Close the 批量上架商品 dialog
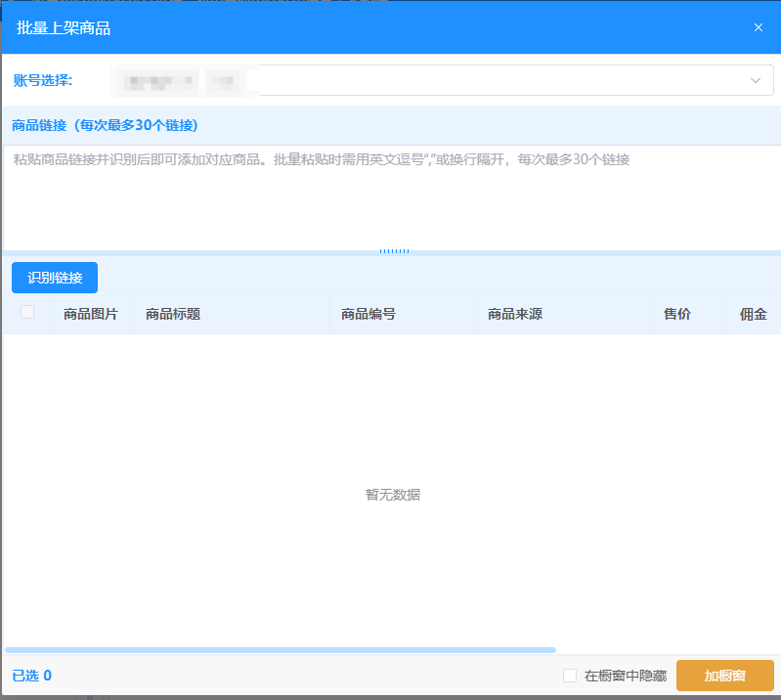 tap(758, 27)
